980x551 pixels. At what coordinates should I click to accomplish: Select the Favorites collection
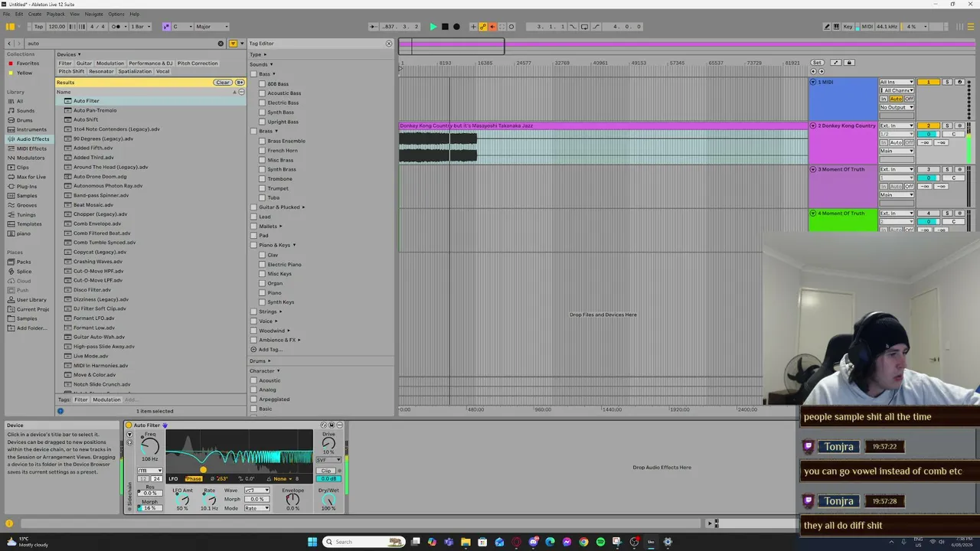click(x=28, y=64)
